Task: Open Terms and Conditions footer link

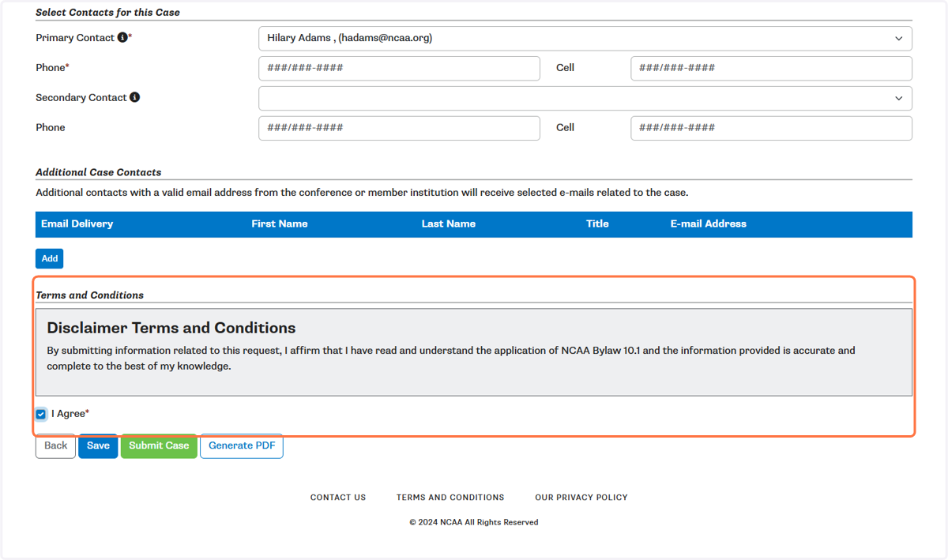Action: [x=450, y=498]
